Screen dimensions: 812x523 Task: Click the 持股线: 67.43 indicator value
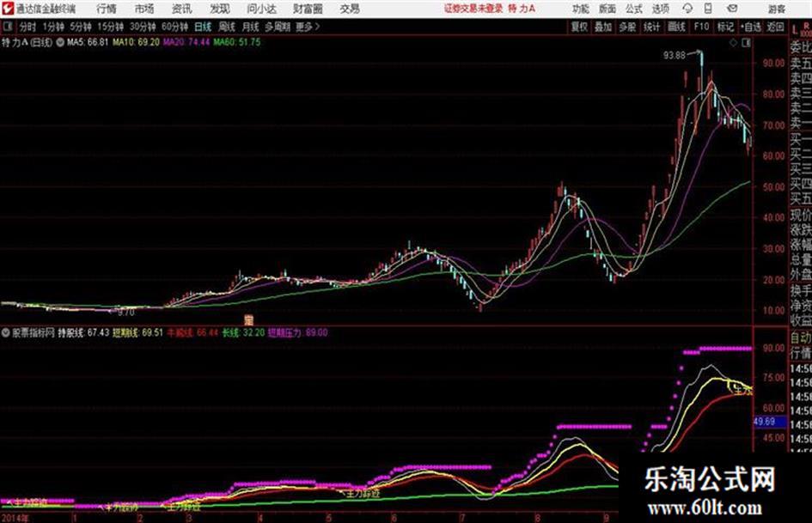pos(83,332)
